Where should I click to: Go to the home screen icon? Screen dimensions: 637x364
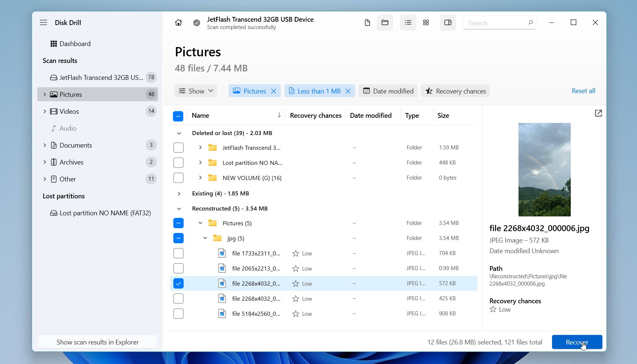coord(178,23)
